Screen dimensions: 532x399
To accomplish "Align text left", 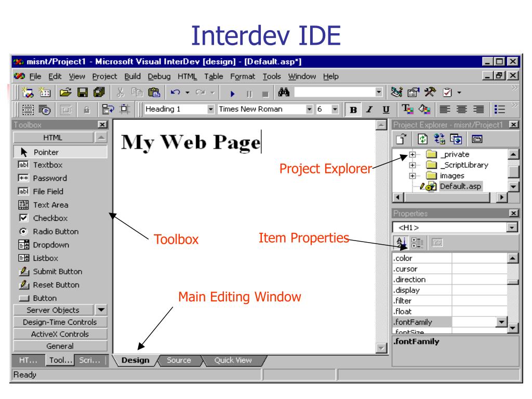I will click(445, 109).
